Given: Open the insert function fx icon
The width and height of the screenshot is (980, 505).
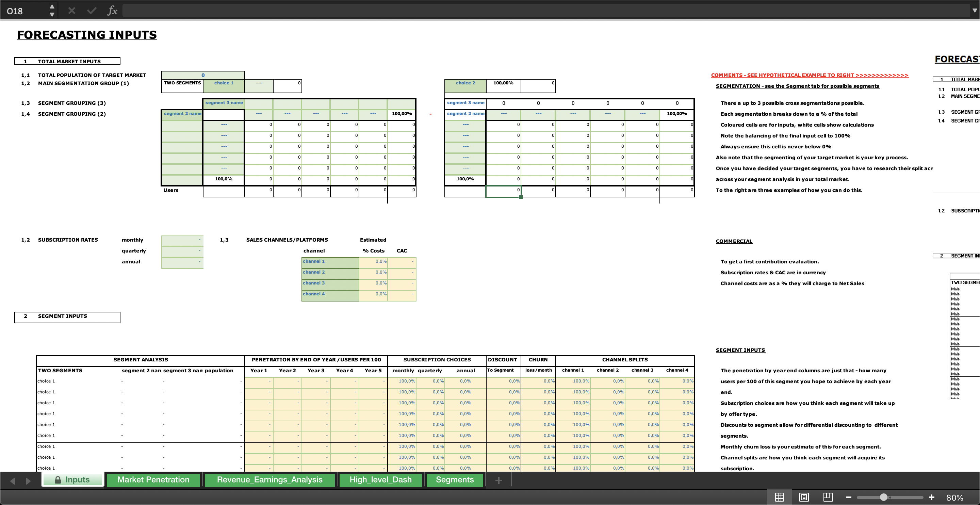Looking at the screenshot, I should [112, 11].
